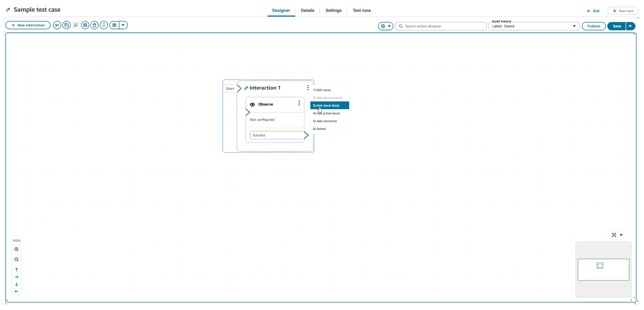Click the trash delete icon
Screen dimensions: 644x310
coord(94,25)
